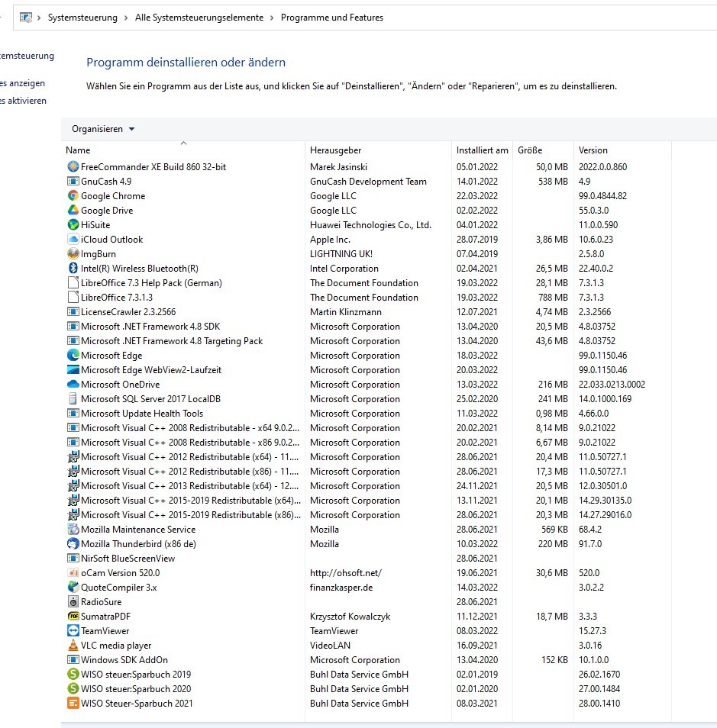Click version 22.033.0213.0002 cell
Screen dimensions: 717x728
click(612, 385)
